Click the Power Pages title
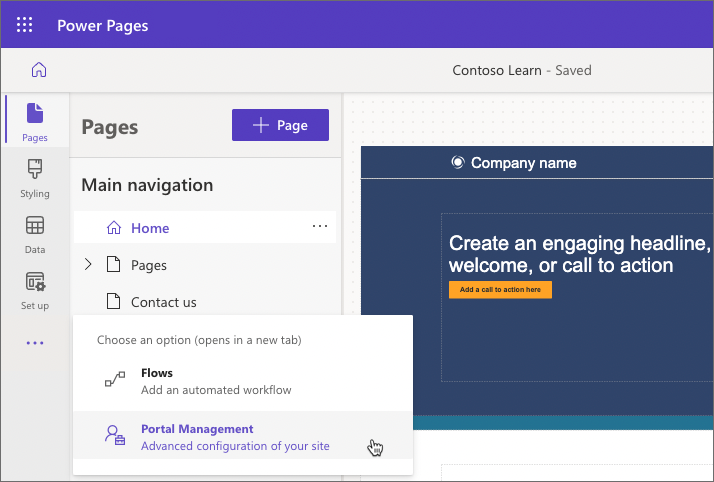714x482 pixels. (102, 26)
